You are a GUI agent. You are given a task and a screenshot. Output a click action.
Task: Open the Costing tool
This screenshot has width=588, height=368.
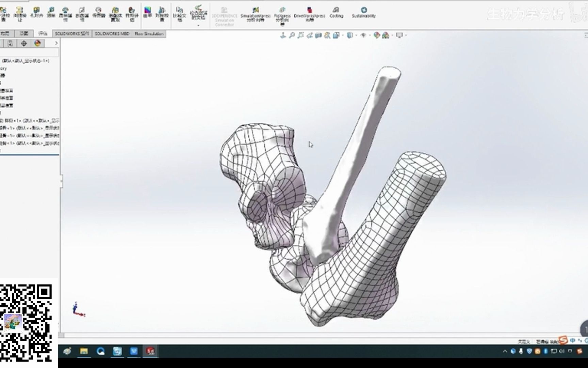pyautogui.click(x=336, y=12)
